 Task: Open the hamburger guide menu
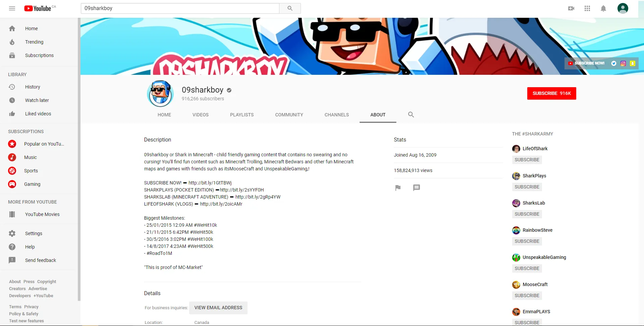coord(12,8)
